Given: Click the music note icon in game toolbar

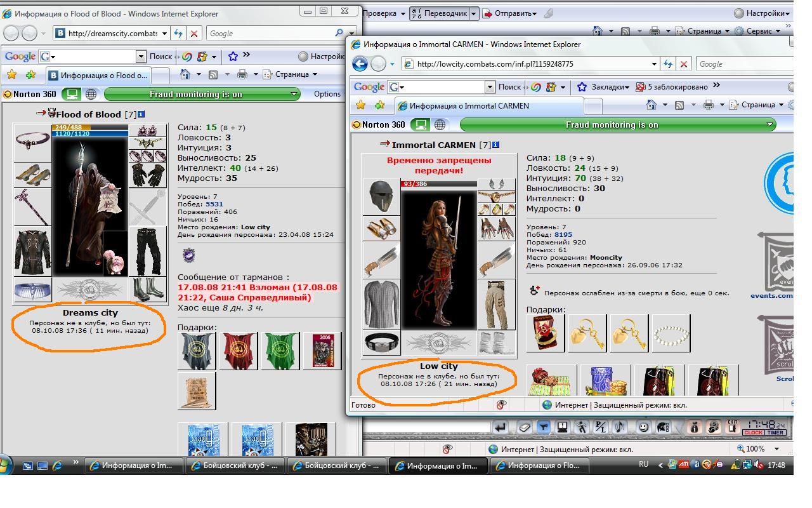Looking at the screenshot, I should (x=620, y=427).
